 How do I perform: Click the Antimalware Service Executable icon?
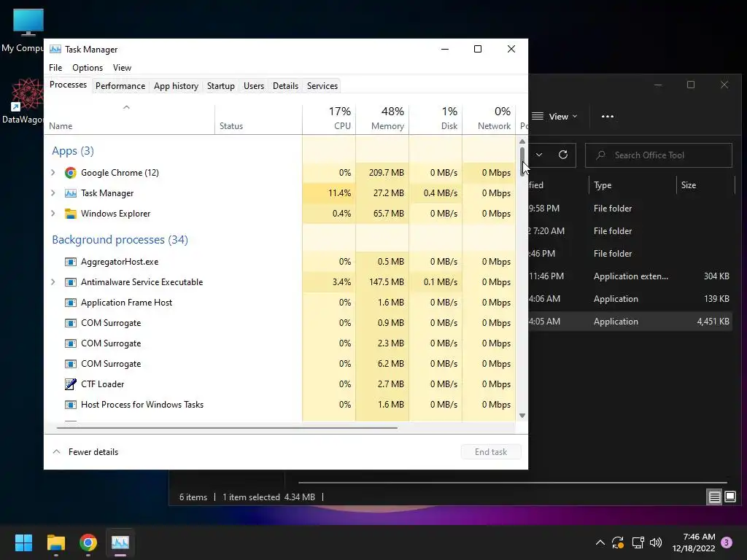71,282
